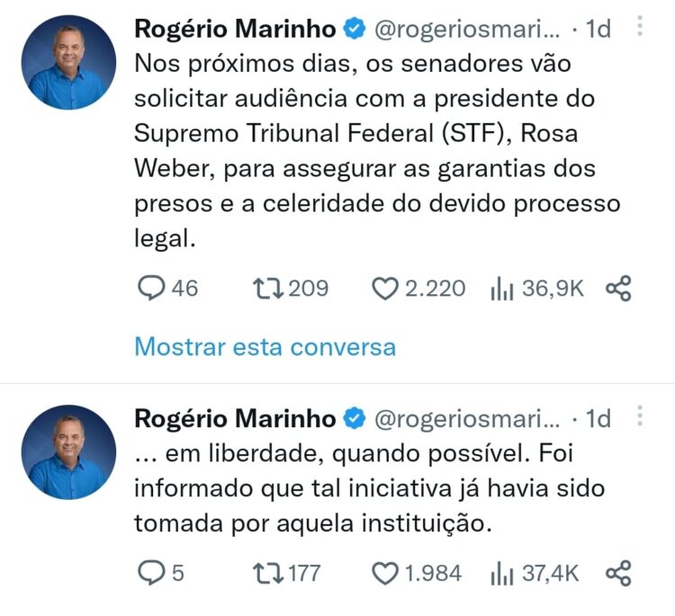Click 'Mostrar esta conversa' link
The width and height of the screenshot is (675, 616).
pyautogui.click(x=265, y=346)
